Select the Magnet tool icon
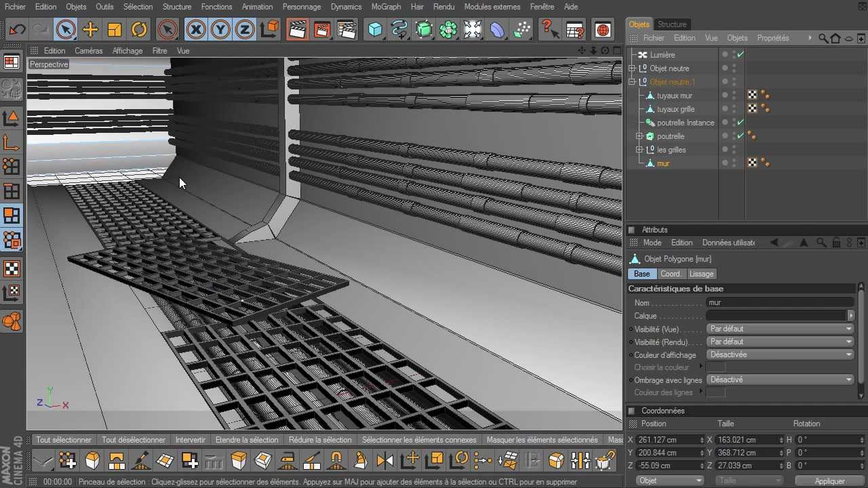Screen dimensions: 868x488 (336, 462)
